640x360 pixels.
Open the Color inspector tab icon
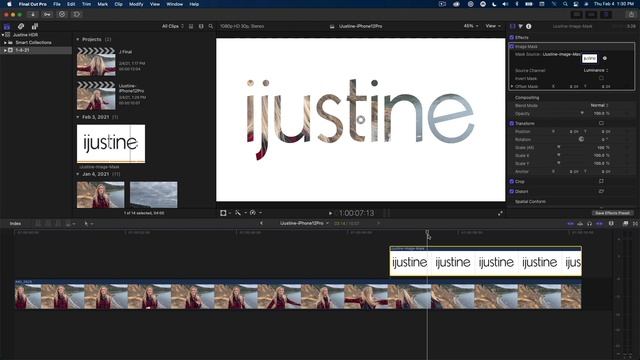tap(520, 26)
